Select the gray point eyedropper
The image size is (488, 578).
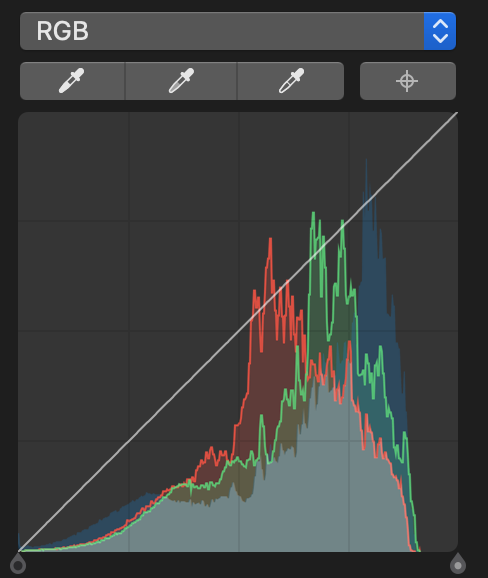click(181, 81)
